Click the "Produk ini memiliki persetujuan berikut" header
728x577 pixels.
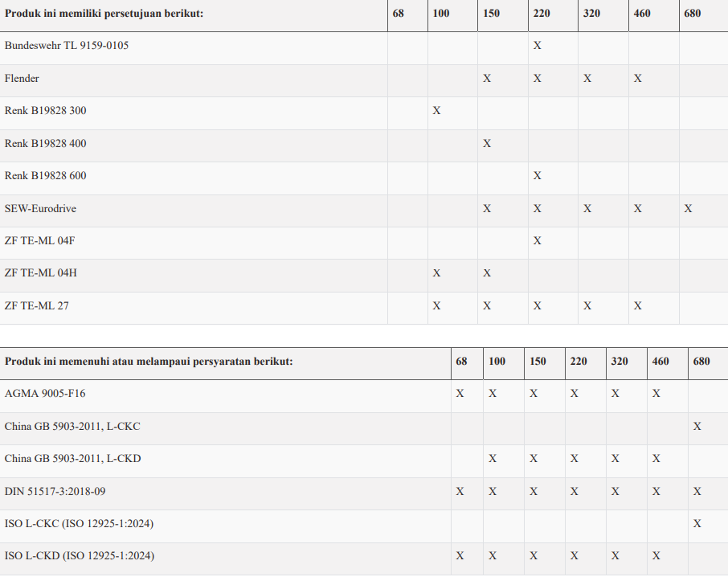click(x=104, y=14)
